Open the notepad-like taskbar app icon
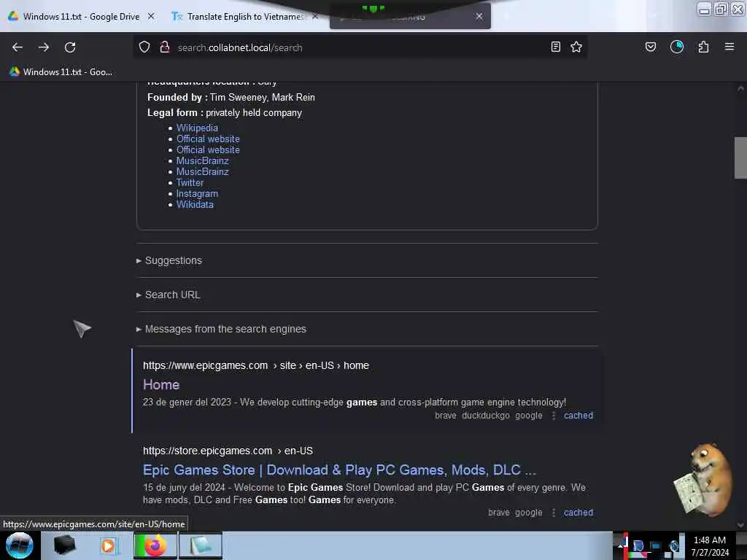 point(201,545)
